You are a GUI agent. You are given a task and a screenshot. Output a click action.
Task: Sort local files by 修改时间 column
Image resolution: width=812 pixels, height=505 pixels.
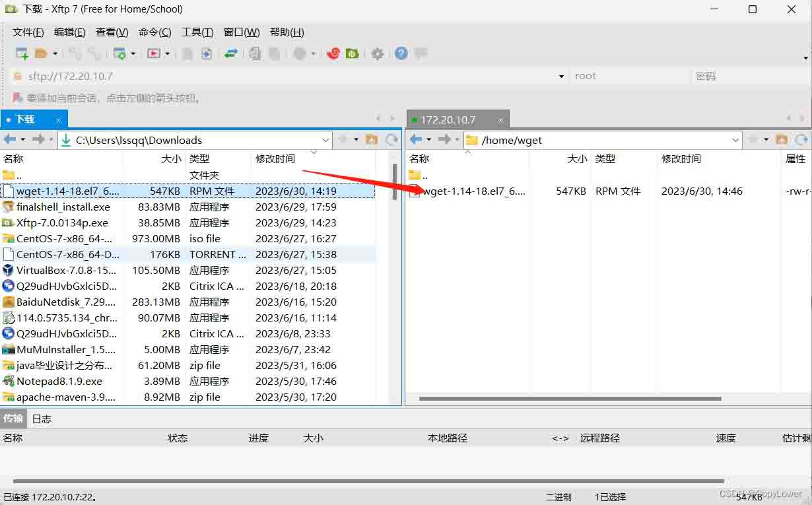click(x=275, y=158)
